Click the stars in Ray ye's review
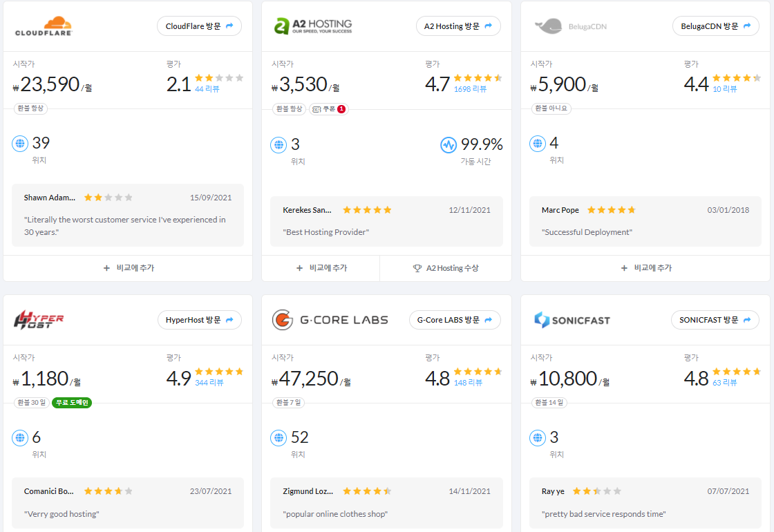 tap(597, 491)
